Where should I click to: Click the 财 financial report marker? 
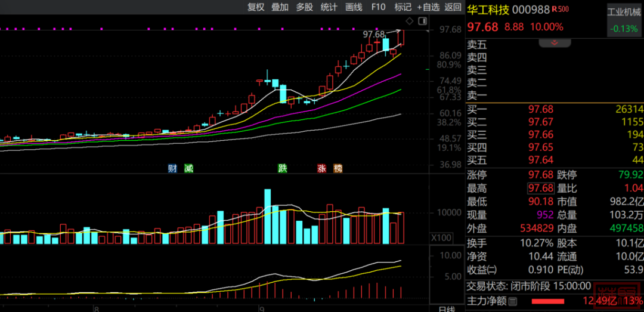172,168
